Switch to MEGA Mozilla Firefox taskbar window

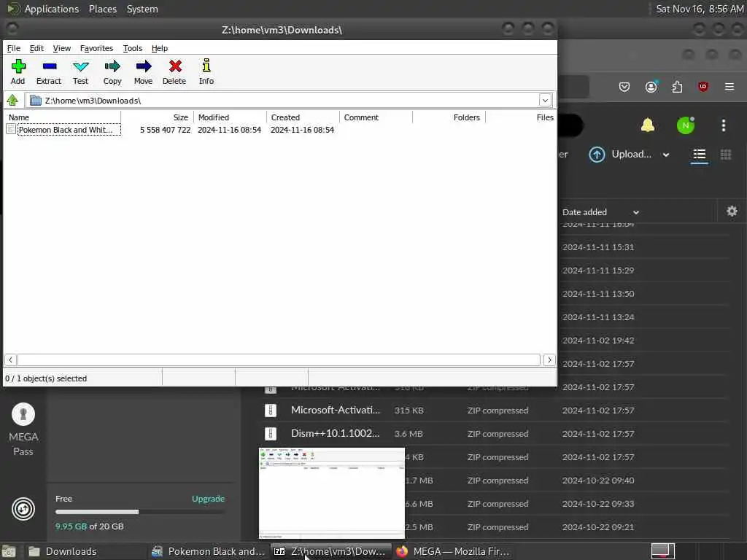452,551
